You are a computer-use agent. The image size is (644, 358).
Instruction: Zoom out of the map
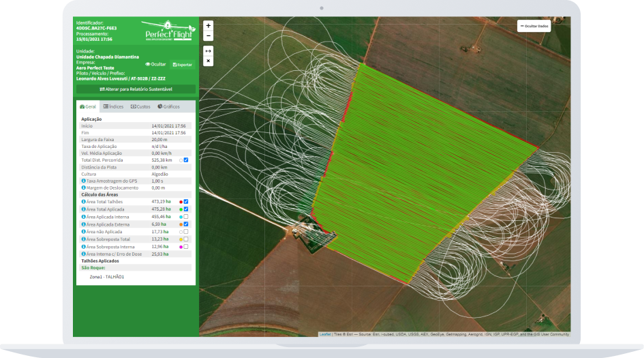click(209, 35)
